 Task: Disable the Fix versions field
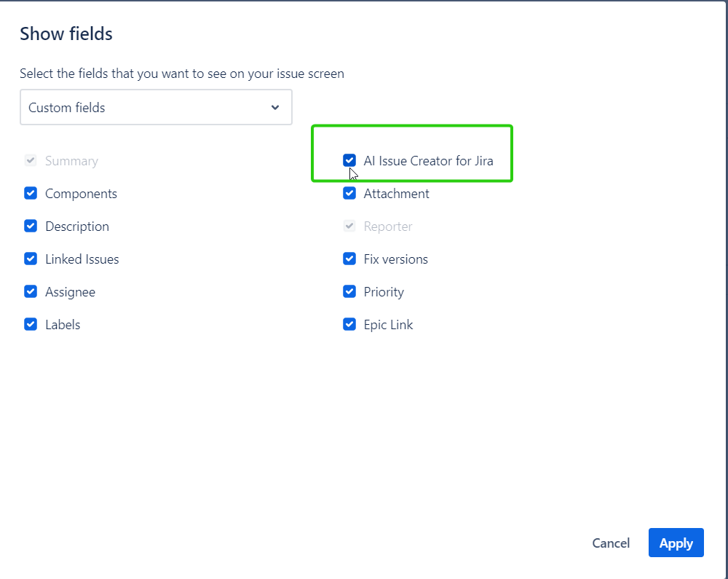(349, 259)
